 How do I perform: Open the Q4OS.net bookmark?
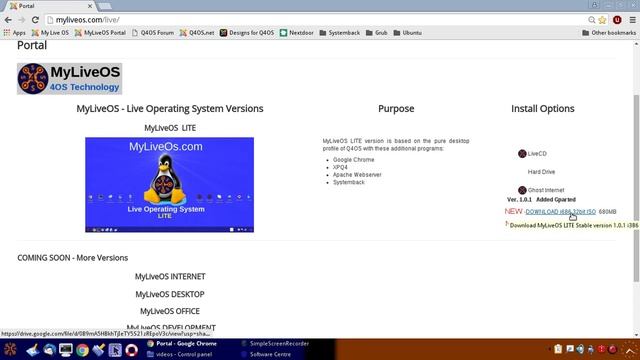197,33
